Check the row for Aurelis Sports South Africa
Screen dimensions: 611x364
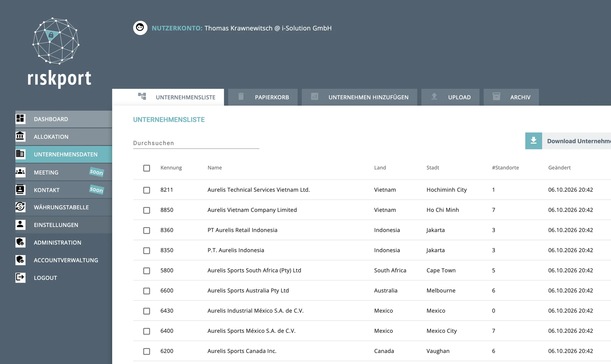tap(147, 271)
